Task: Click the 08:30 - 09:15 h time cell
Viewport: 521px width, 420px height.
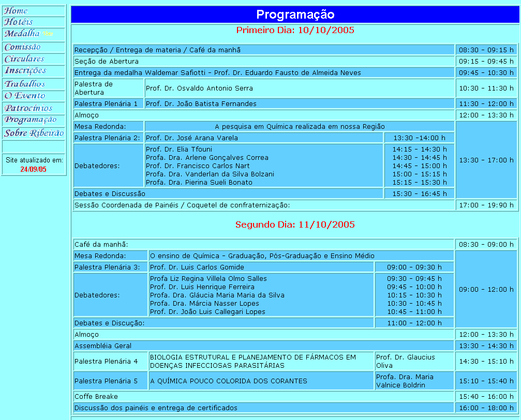Action: [x=486, y=50]
